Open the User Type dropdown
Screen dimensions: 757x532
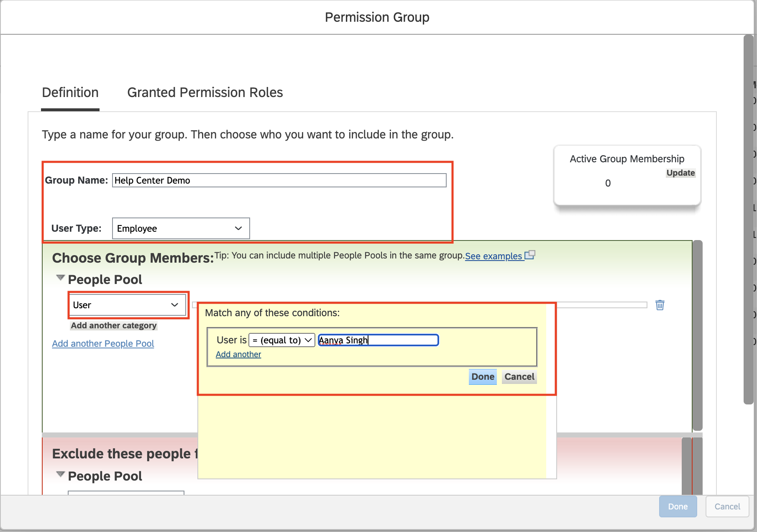click(181, 228)
